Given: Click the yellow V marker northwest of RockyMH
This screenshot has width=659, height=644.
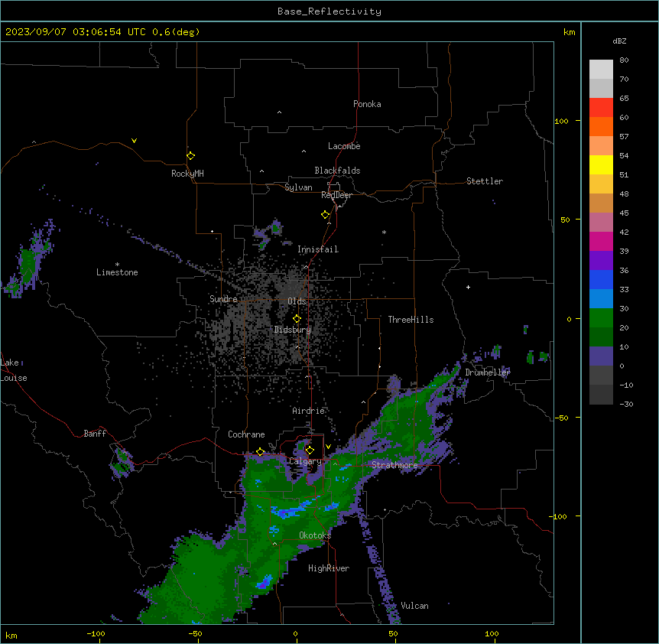Looking at the screenshot, I should tap(134, 141).
